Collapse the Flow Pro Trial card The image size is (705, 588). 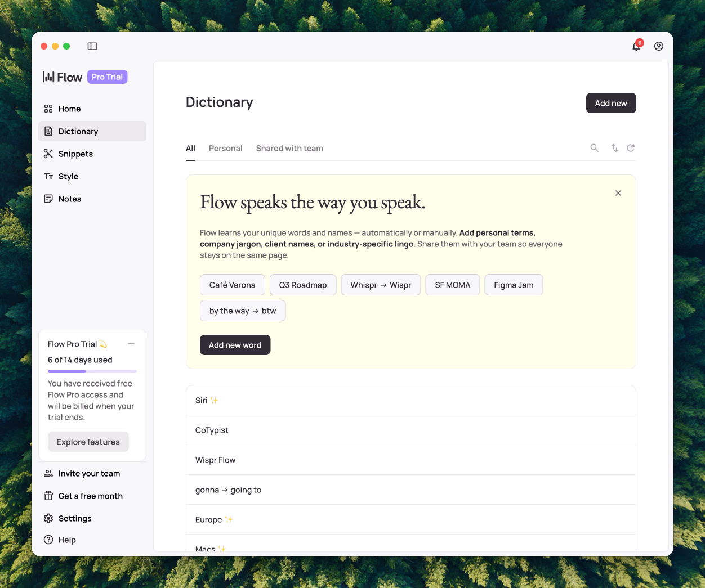pyautogui.click(x=131, y=344)
